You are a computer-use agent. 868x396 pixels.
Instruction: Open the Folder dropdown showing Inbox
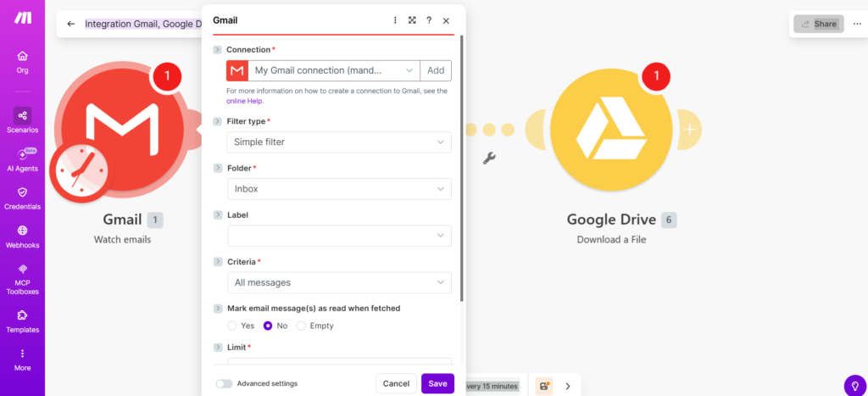(339, 189)
